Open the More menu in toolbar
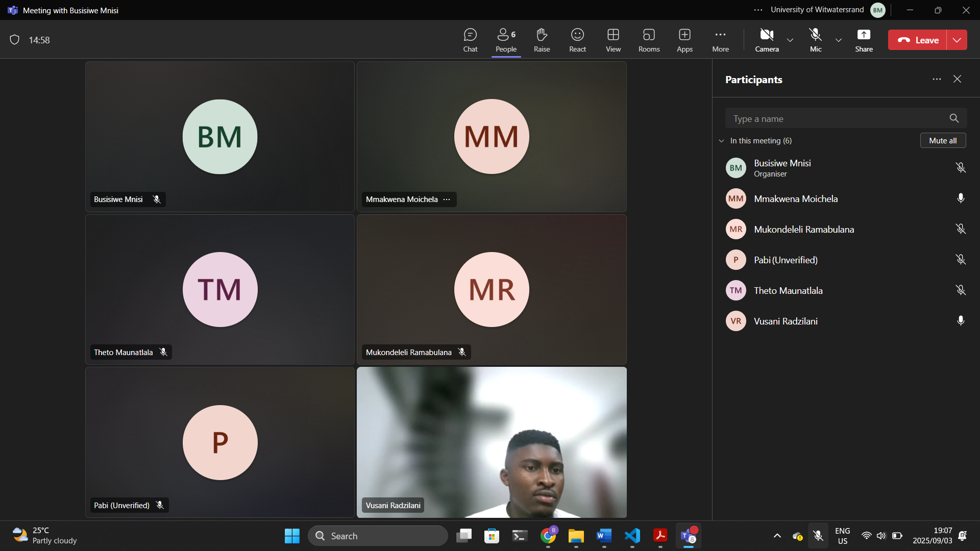Screen dimensions: 980x551 [720, 40]
